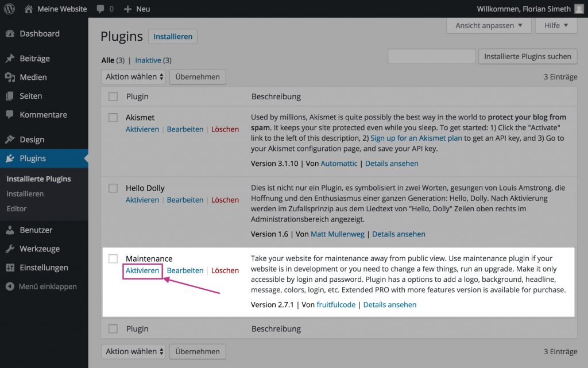Image resolution: width=588 pixels, height=368 pixels.
Task: Open the Neu menu in the admin bar
Action: click(x=137, y=9)
